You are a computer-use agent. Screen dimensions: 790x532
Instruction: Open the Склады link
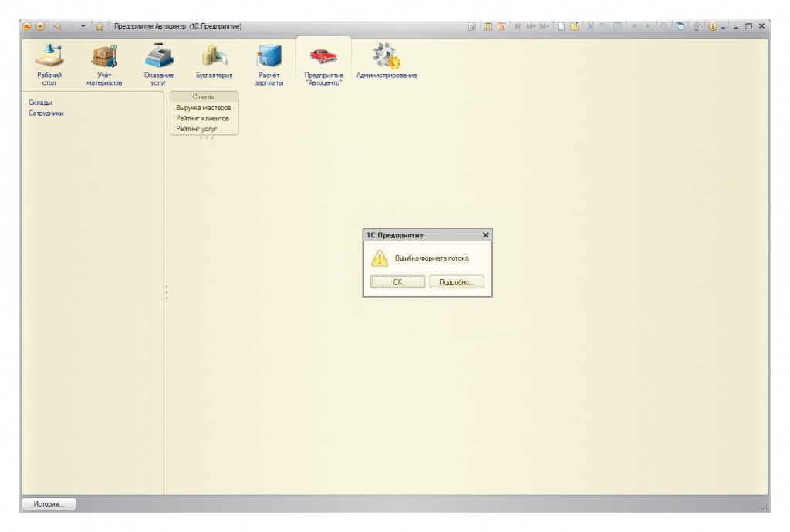40,103
